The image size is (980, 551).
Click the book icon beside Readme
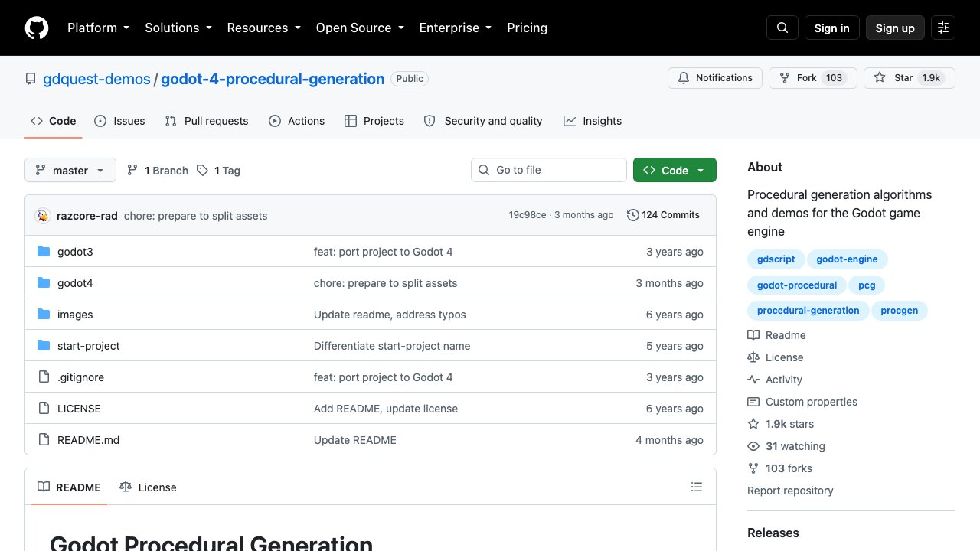(x=753, y=335)
